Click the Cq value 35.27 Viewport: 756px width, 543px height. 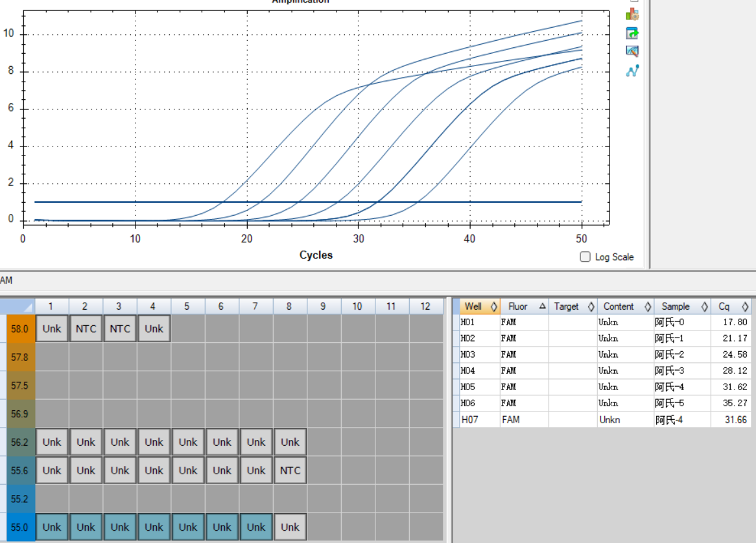(735, 403)
